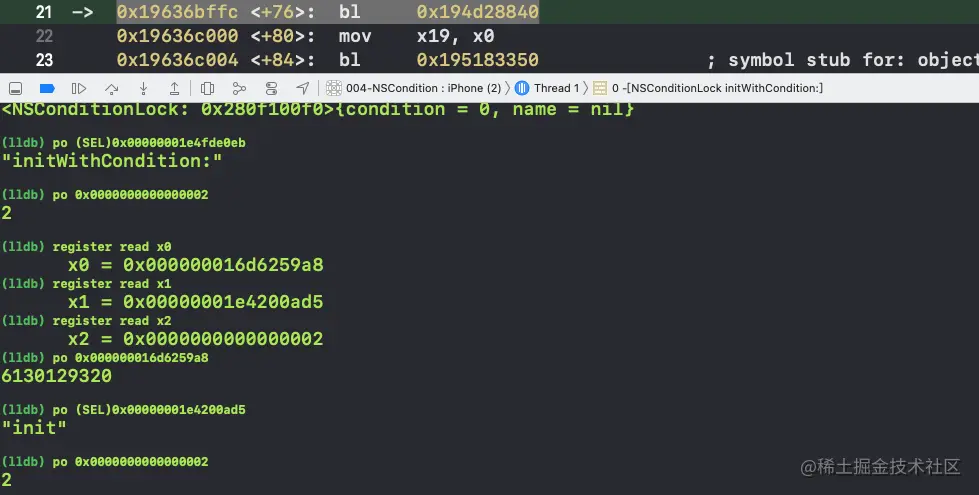Select Thread 1 in the jump bar
979x495 pixels.
pos(556,88)
